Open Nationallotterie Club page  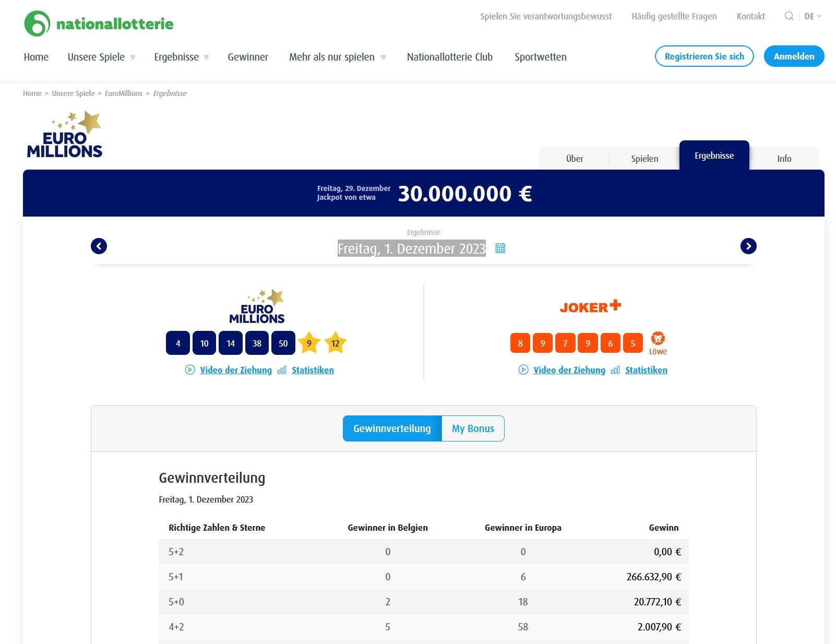(x=450, y=57)
